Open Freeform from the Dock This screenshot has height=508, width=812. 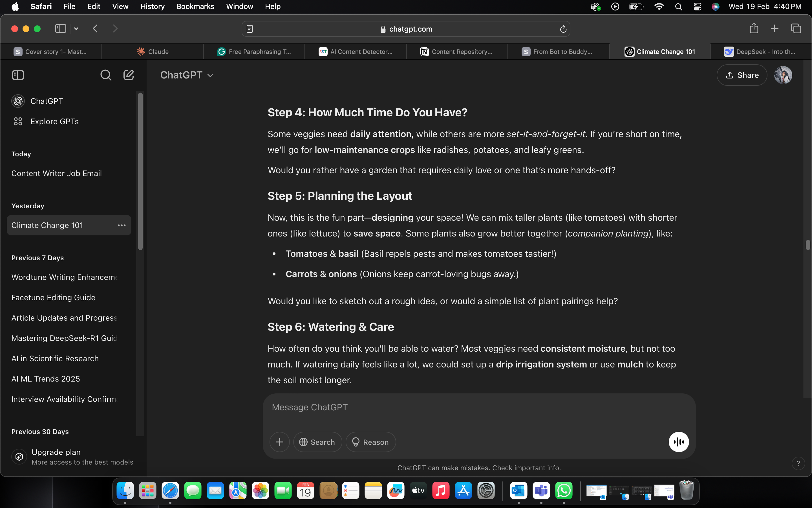click(396, 491)
